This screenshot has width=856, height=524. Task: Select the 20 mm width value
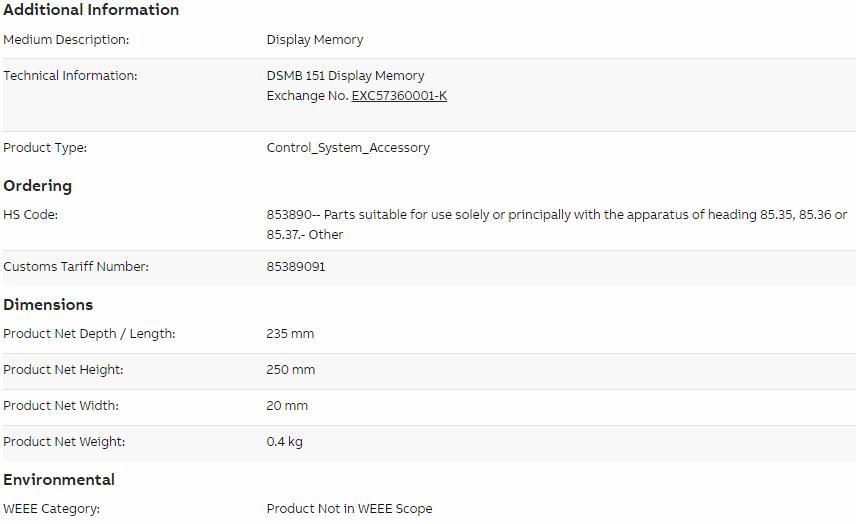point(287,406)
